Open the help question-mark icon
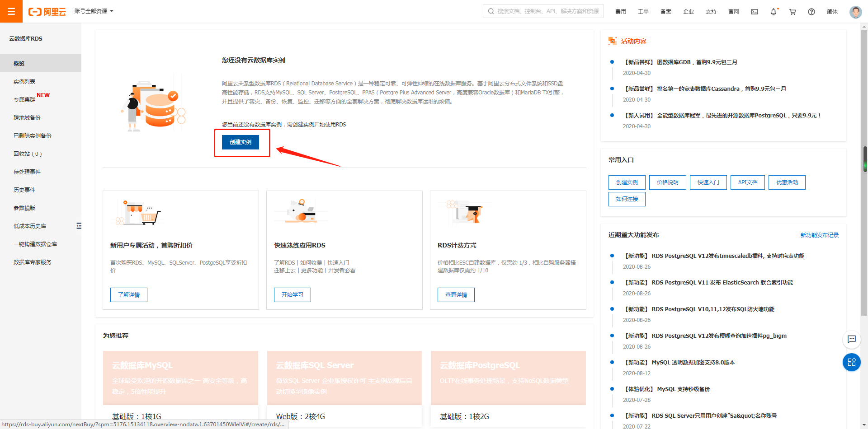The image size is (868, 429). coord(811,12)
